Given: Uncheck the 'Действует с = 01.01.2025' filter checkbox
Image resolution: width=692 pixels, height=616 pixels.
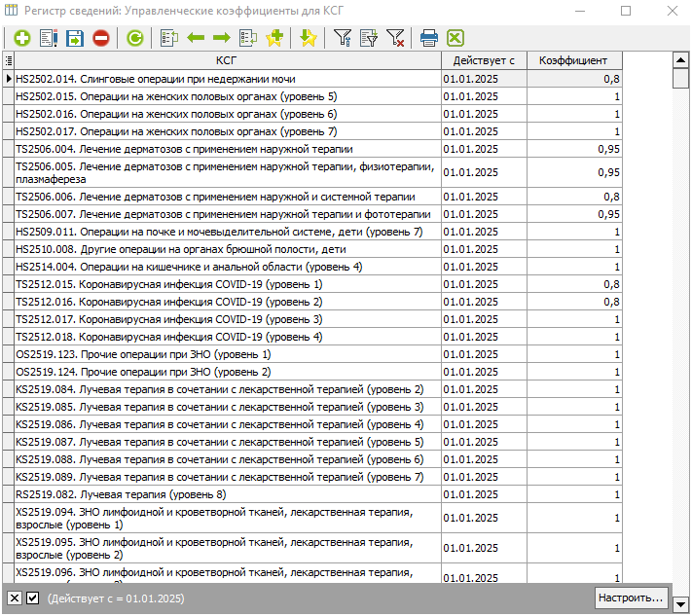Looking at the screenshot, I should coord(32,598).
